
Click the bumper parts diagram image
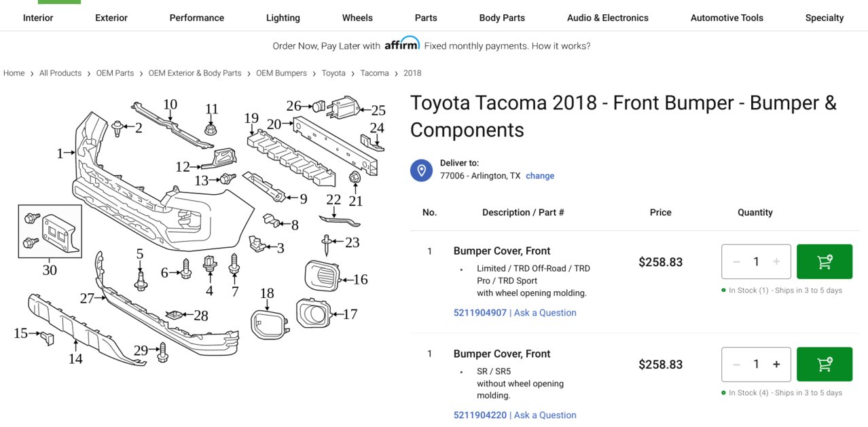(x=197, y=231)
